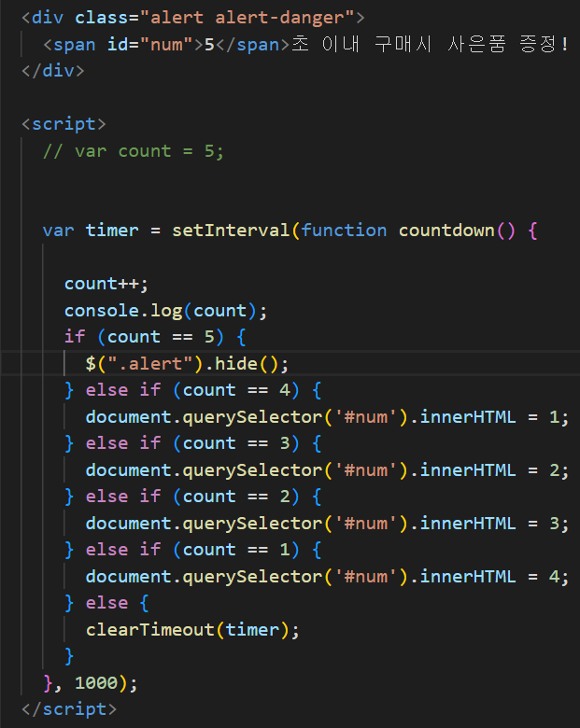Viewport: 580px width, 728px height.
Task: Click the Korean text 초 이내 구매시 사은품 증정!
Action: (430, 45)
